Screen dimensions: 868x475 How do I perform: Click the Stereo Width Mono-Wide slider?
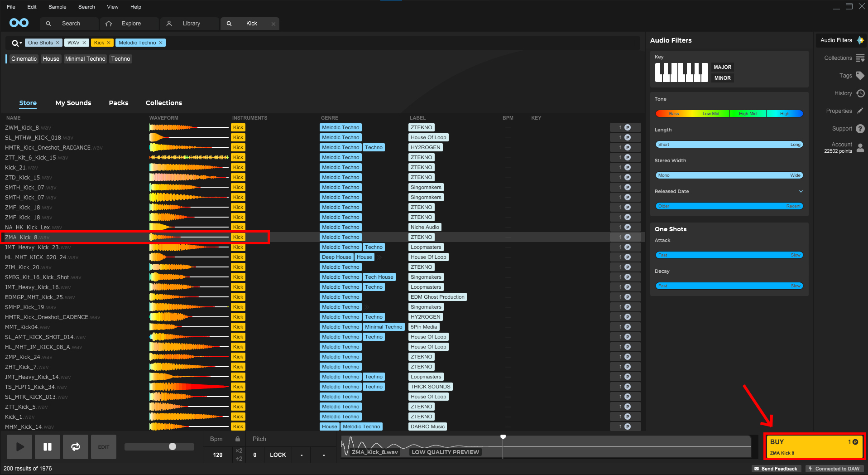click(x=729, y=175)
